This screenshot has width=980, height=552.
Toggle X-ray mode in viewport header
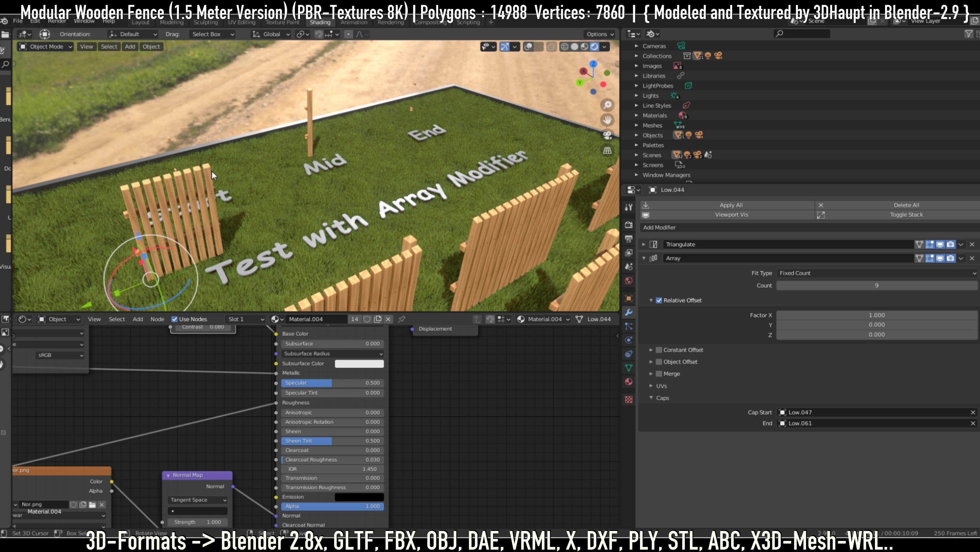[551, 47]
